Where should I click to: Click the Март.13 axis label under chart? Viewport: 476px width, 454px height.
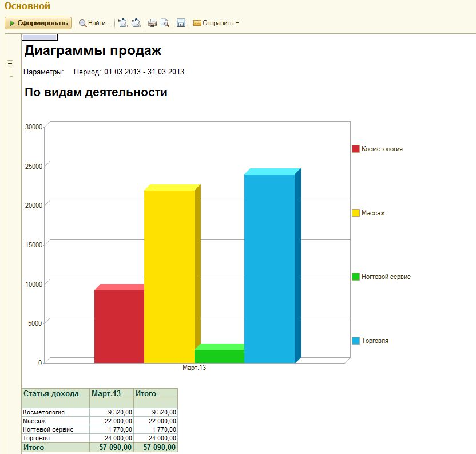tap(195, 368)
